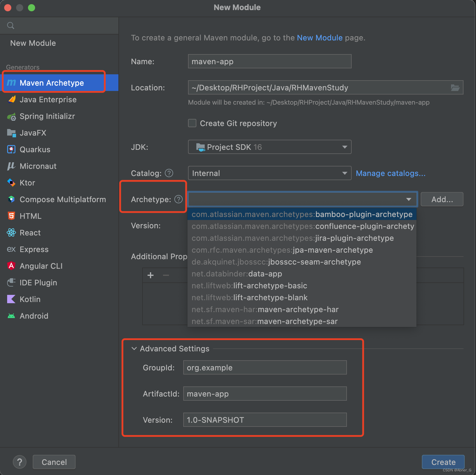
Task: Select New Module in the sidebar
Action: pos(33,43)
